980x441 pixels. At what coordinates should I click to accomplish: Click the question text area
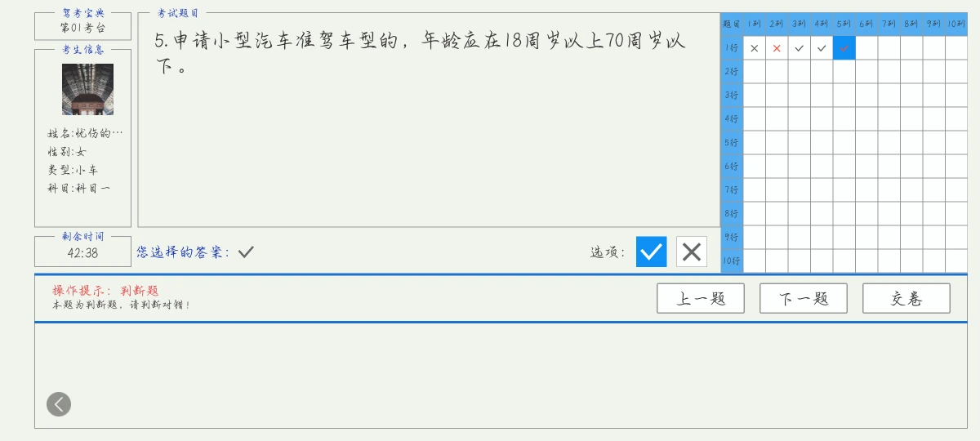pos(429,120)
